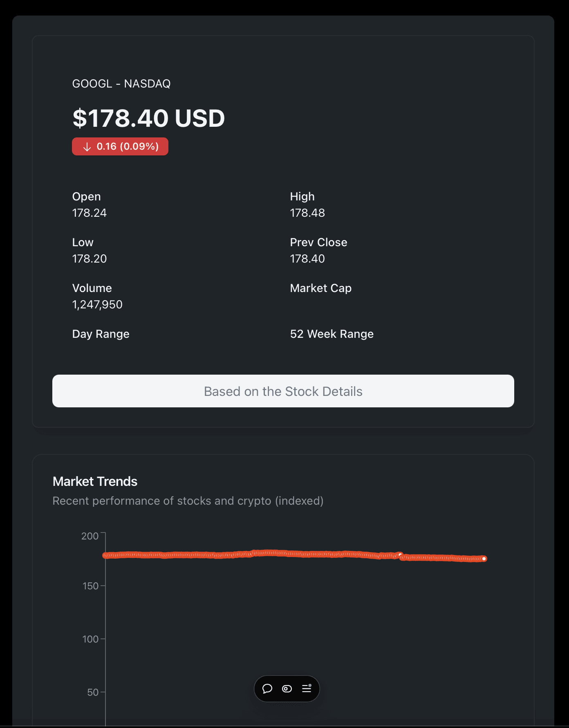Toggle chart line visibility by clicking the trend line
The width and height of the screenshot is (569, 728).
click(286, 554)
